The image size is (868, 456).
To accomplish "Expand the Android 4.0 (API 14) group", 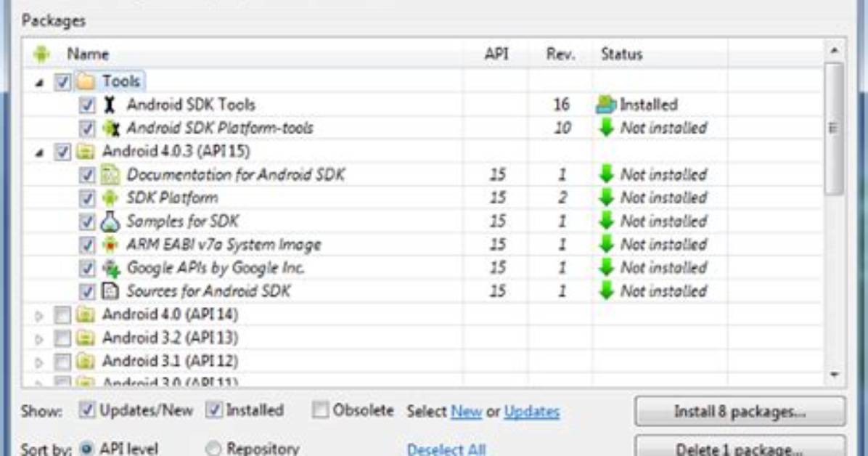I will click(38, 316).
